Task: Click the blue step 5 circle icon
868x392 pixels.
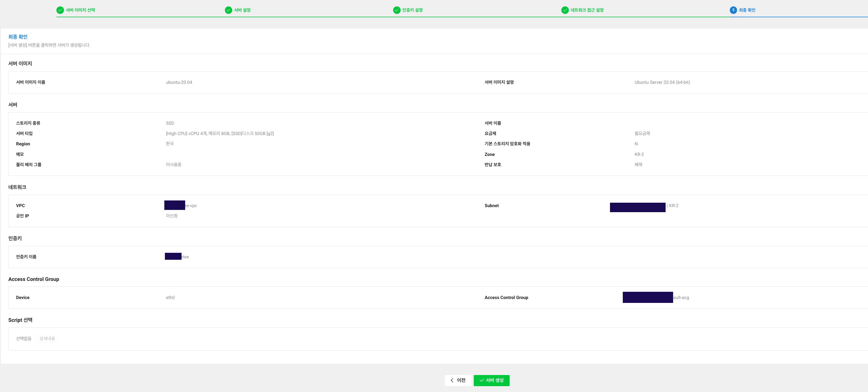Action: [733, 10]
